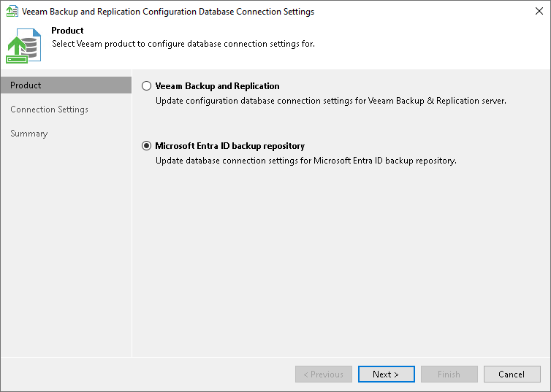This screenshot has height=392, width=551.
Task: Click the "Microsoft Entra ID backup repository" option label
Action: click(x=229, y=146)
